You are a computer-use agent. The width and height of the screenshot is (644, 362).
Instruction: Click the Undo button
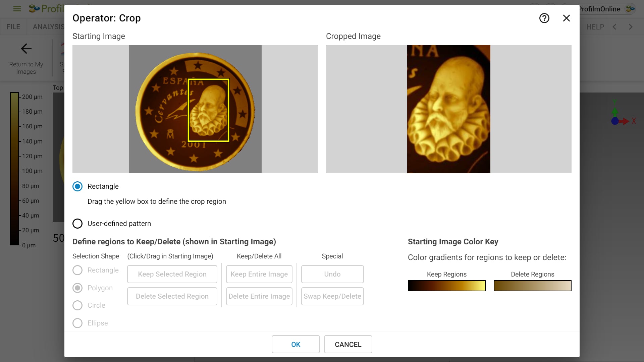tap(332, 274)
